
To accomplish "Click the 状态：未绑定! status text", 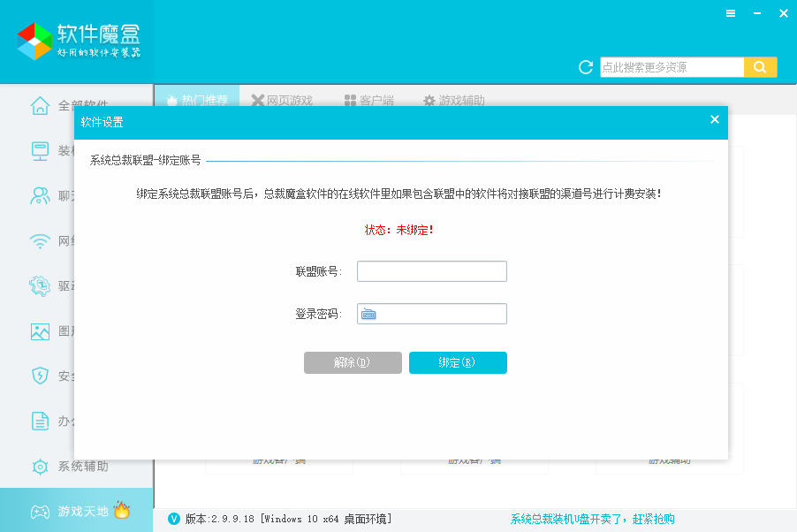I will pos(399,230).
